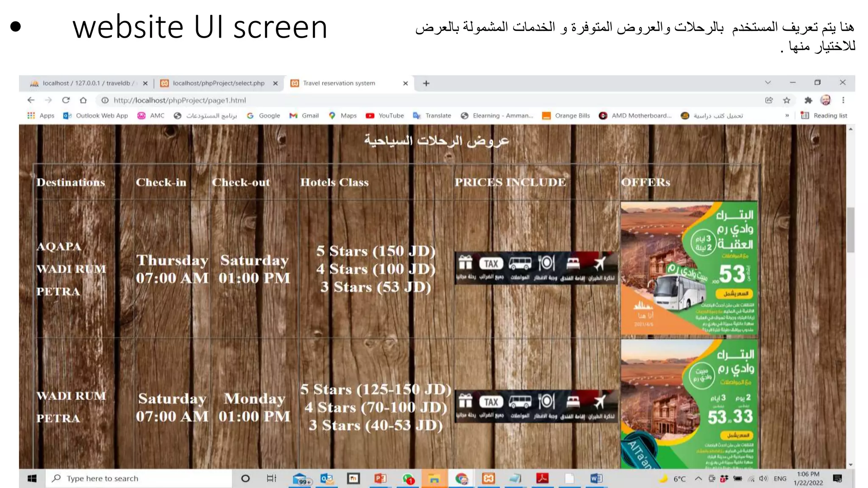
Task: Bookmark page with the star icon
Action: point(787,100)
